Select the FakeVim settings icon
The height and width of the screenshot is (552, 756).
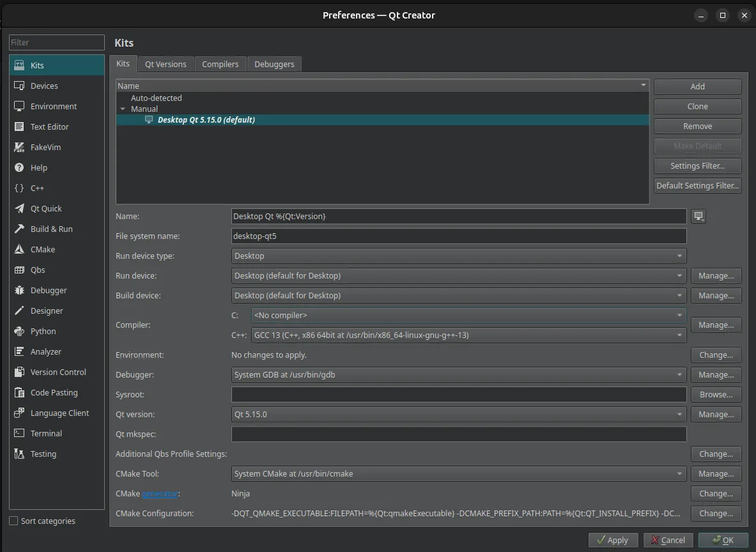19,147
